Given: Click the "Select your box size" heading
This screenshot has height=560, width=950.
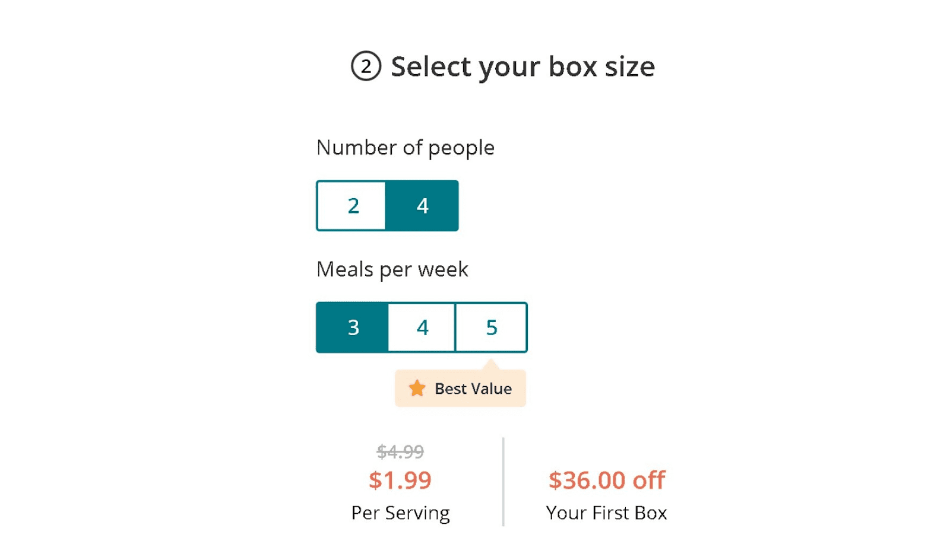Looking at the screenshot, I should [x=522, y=66].
